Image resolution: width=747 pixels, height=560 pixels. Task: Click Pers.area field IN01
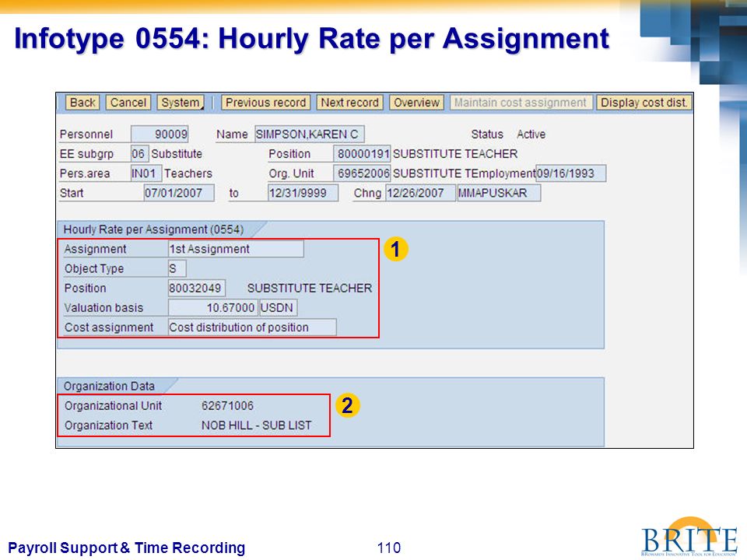(146, 173)
